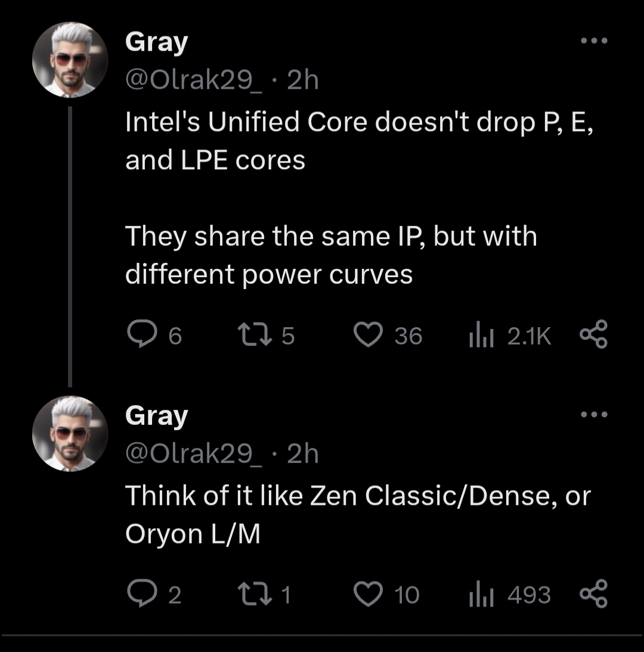Screen dimensions: 644x652
Task: Open Gray's avatar on the first tweet
Action: [x=70, y=61]
